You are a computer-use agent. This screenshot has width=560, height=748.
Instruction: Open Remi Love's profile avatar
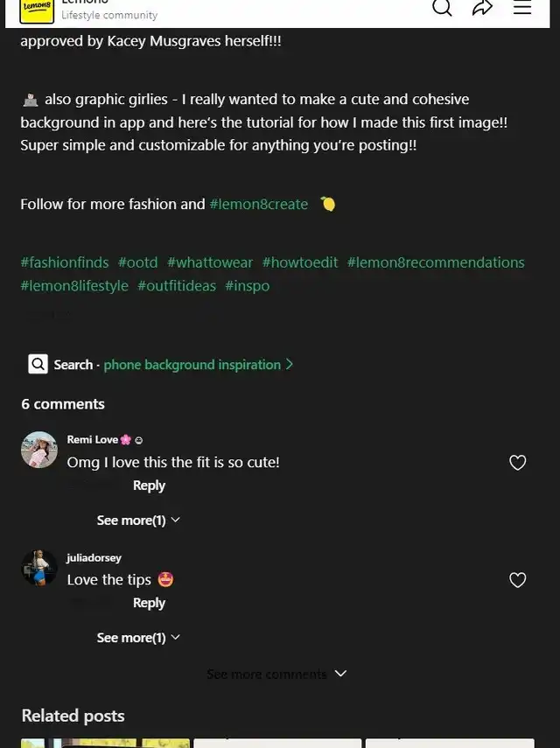tap(39, 450)
